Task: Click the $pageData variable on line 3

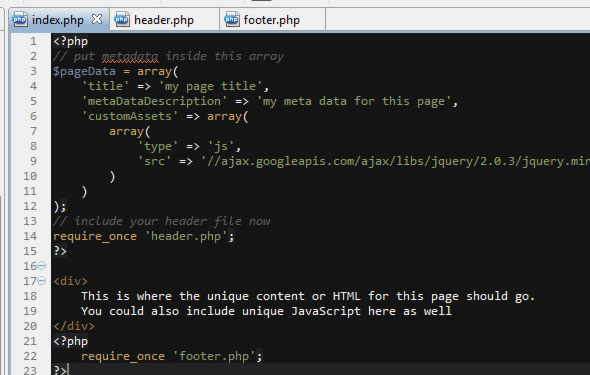Action: (x=84, y=71)
